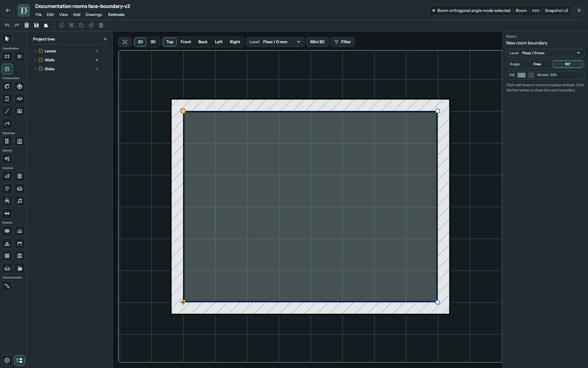Open the File menu
The height and width of the screenshot is (368, 588).
(x=39, y=15)
